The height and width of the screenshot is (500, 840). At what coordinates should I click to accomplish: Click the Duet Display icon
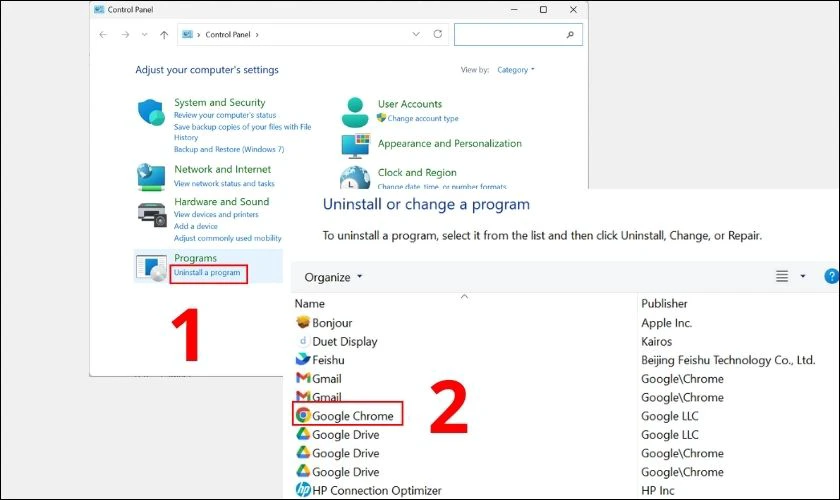(x=303, y=341)
